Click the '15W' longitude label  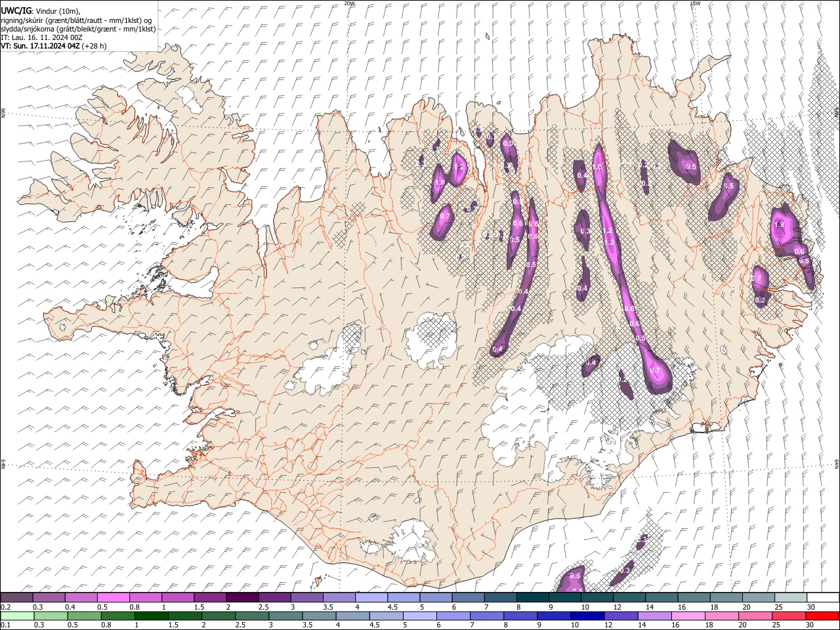point(695,3)
